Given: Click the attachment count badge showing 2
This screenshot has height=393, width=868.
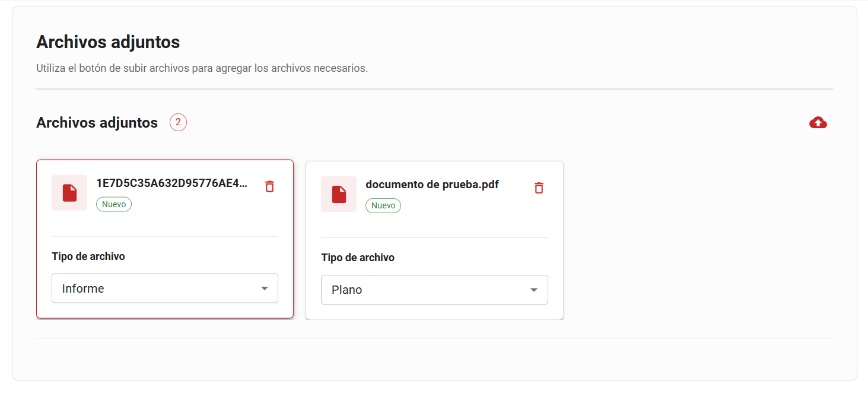Looking at the screenshot, I should point(178,122).
